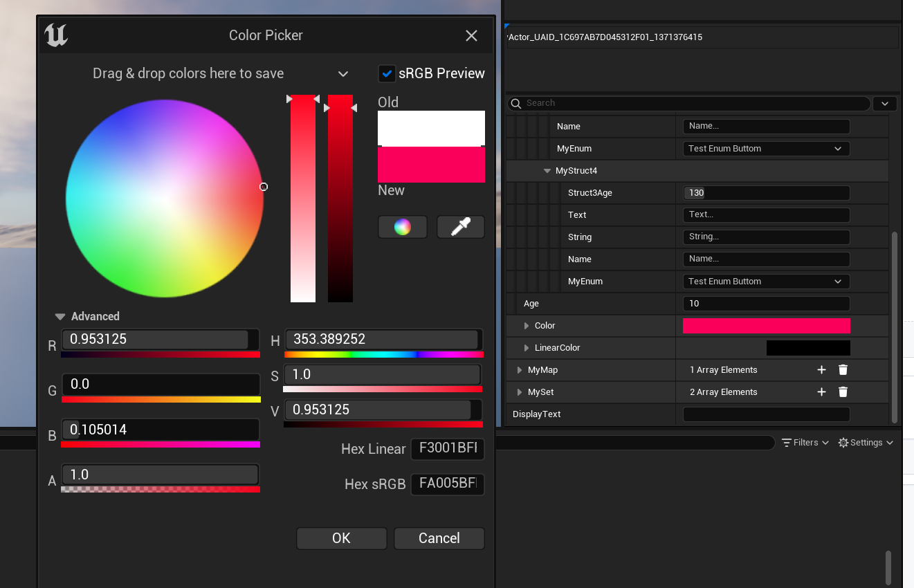This screenshot has height=588, width=914.
Task: Open Settings gear menu
Action: (x=866, y=443)
